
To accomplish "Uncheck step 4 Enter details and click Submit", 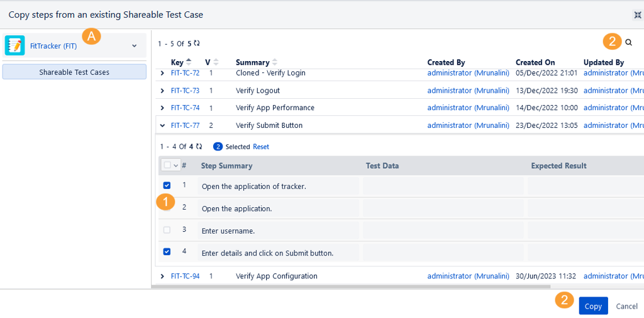I will point(167,251).
